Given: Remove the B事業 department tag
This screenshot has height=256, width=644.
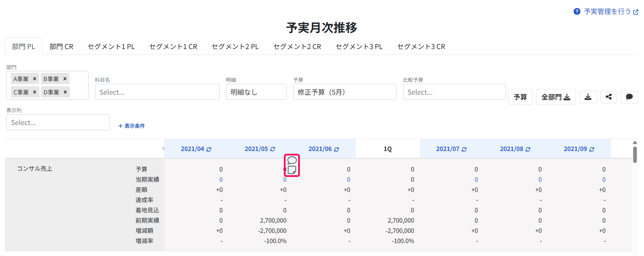Looking at the screenshot, I should click(65, 79).
